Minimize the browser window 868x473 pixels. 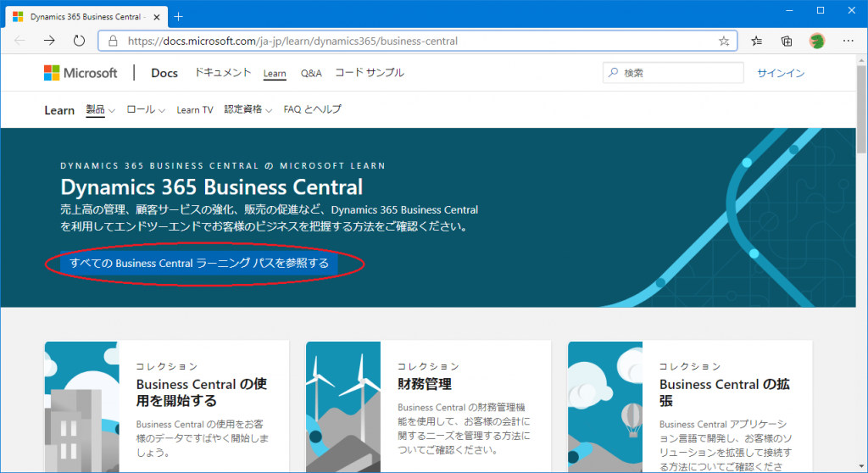(789, 10)
